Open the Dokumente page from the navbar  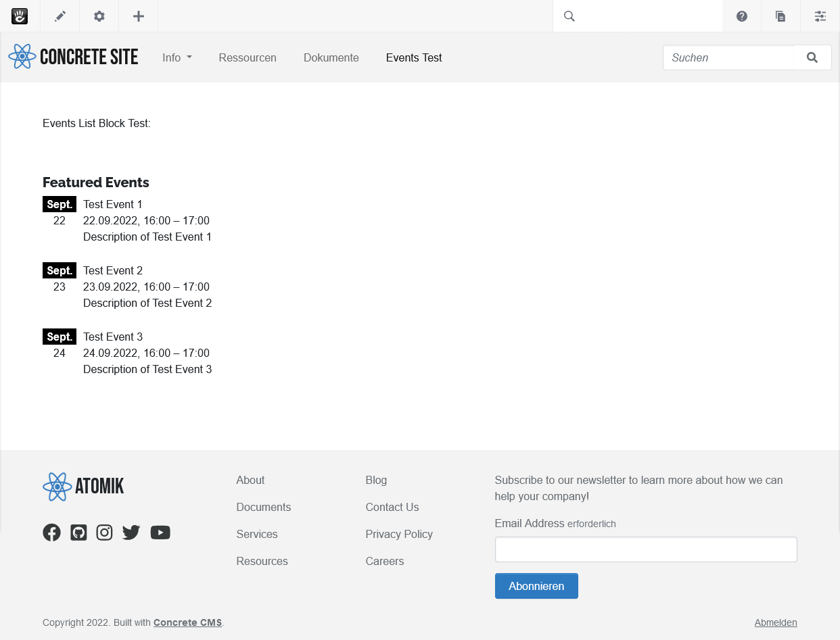tap(331, 57)
